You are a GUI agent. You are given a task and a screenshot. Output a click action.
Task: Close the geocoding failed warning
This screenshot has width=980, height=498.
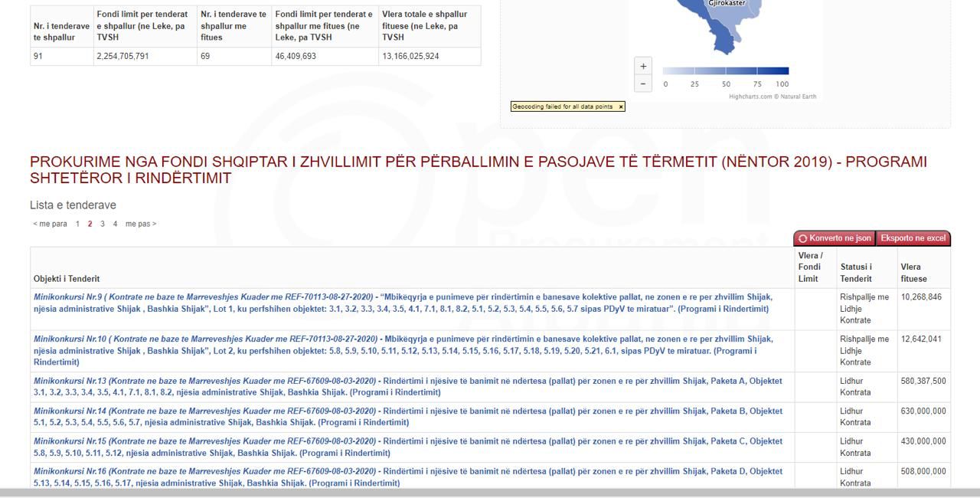click(x=621, y=106)
